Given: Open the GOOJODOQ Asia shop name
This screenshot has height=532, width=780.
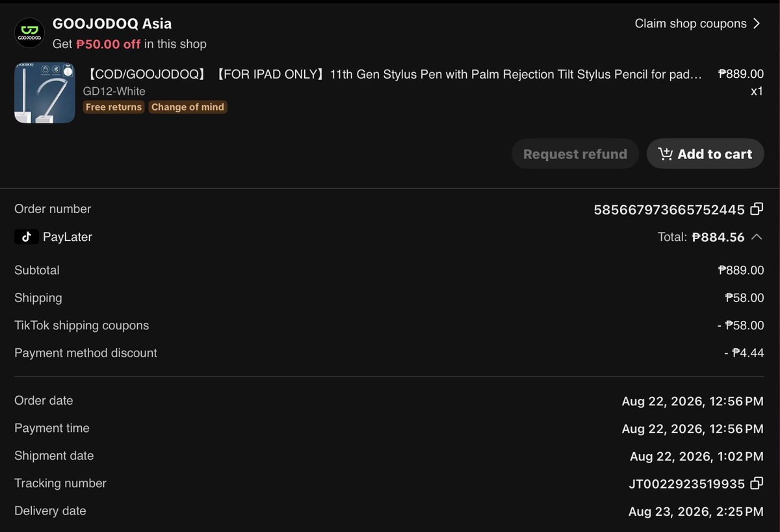Looking at the screenshot, I should coord(112,23).
